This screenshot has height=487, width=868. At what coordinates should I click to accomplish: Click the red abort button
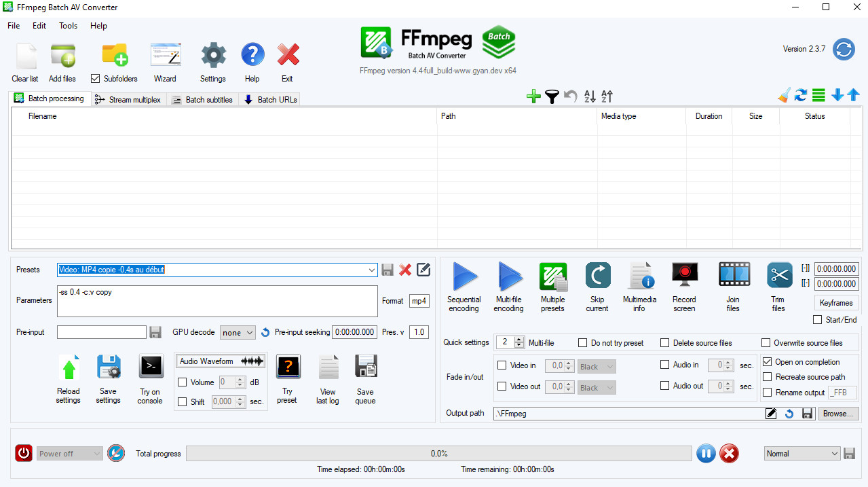pyautogui.click(x=729, y=454)
